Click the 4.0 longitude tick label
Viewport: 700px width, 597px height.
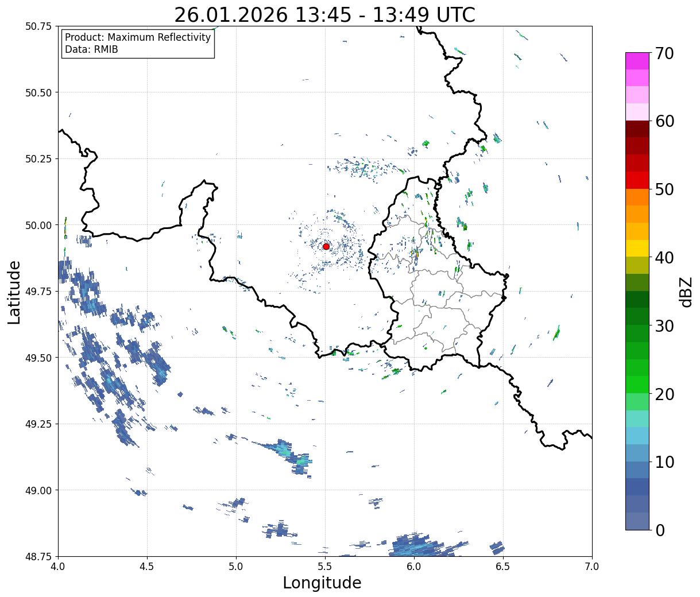pos(58,567)
